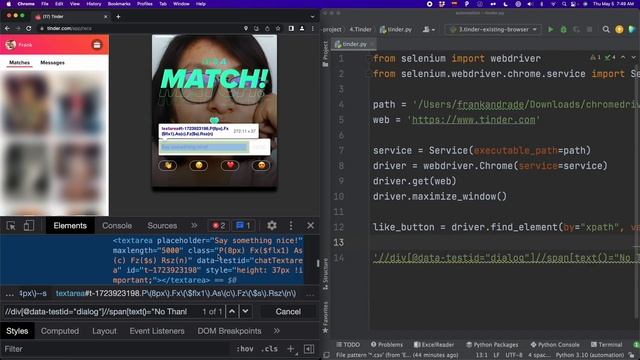Viewport: 640px width, 360px height.
Task: Activate DevTools inspect element picker
Action: (11, 226)
